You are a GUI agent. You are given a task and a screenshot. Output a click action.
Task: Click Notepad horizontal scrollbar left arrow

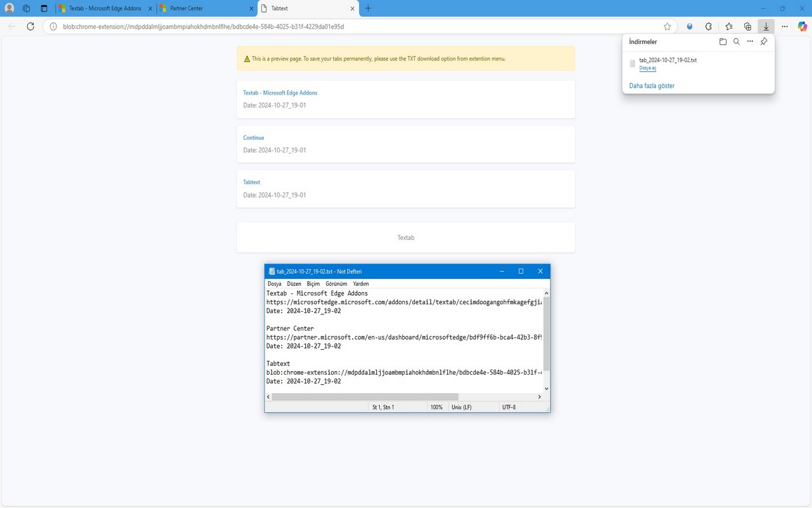(268, 397)
